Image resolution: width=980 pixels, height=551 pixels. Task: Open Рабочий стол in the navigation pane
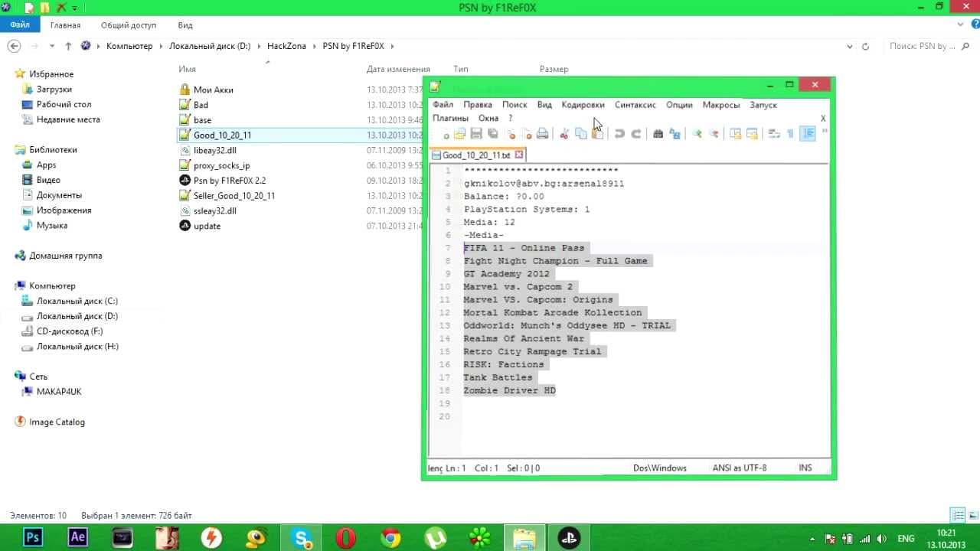pos(57,105)
